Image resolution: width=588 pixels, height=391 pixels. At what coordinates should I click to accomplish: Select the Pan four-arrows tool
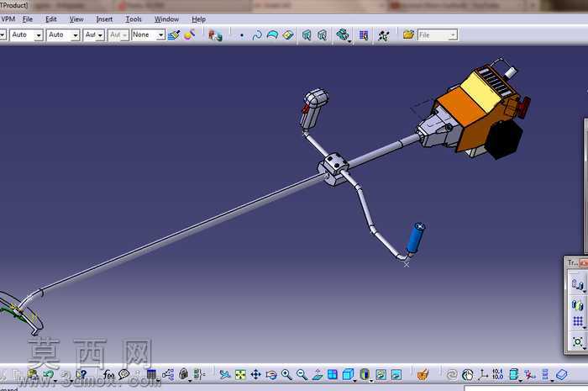point(255,374)
